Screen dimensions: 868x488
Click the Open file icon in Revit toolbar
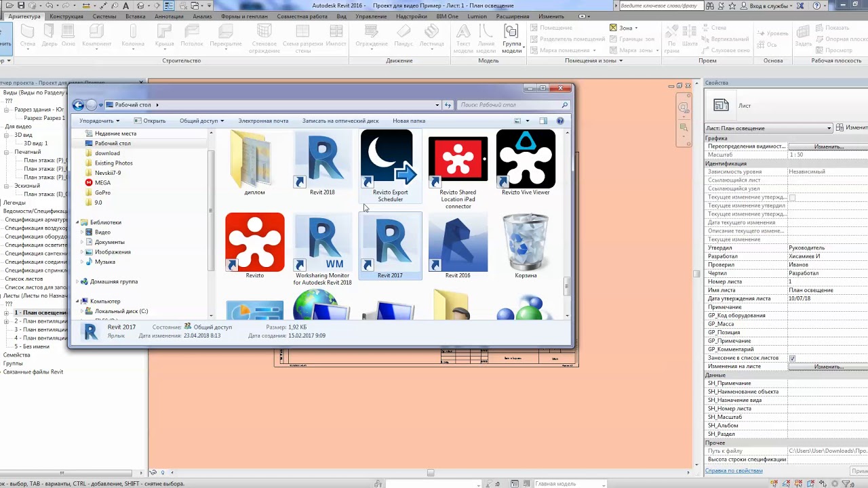pos(9,5)
